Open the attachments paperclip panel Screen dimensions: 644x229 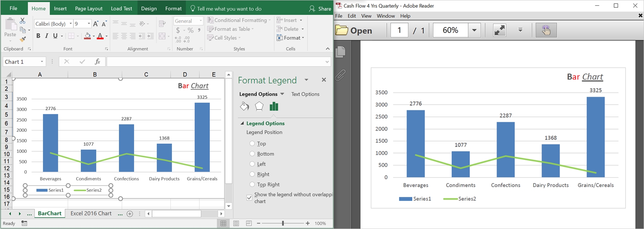pyautogui.click(x=340, y=75)
